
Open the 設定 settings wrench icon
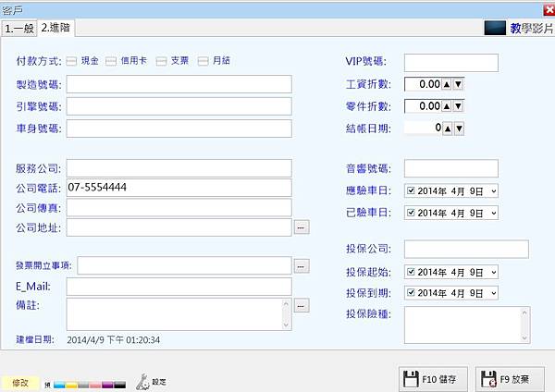[142, 382]
